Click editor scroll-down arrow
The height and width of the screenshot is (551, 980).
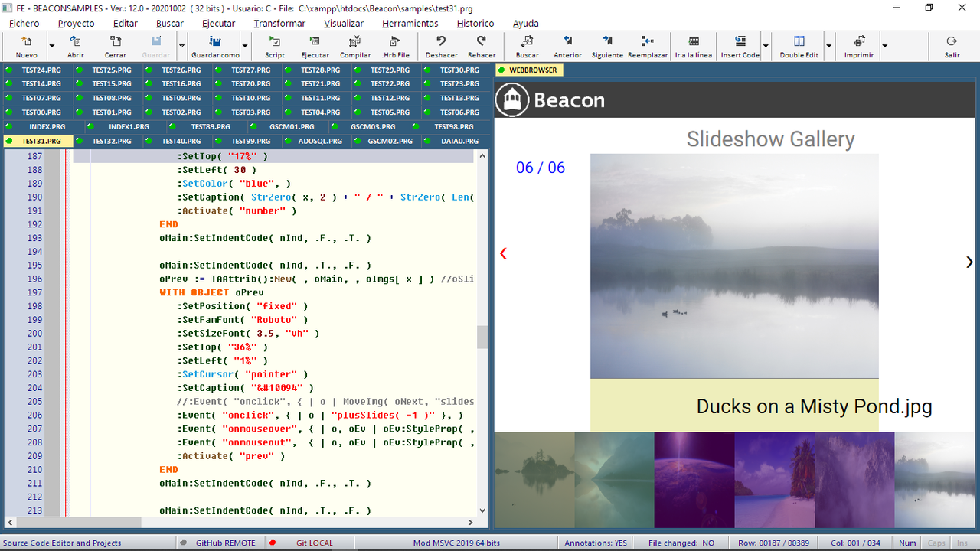482,510
